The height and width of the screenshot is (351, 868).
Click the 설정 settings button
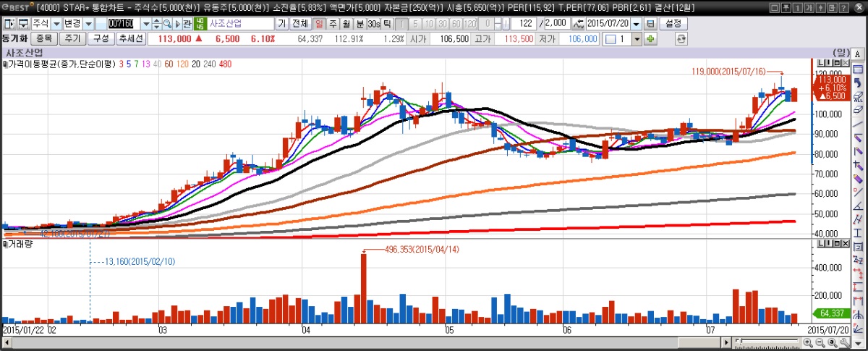(673, 23)
